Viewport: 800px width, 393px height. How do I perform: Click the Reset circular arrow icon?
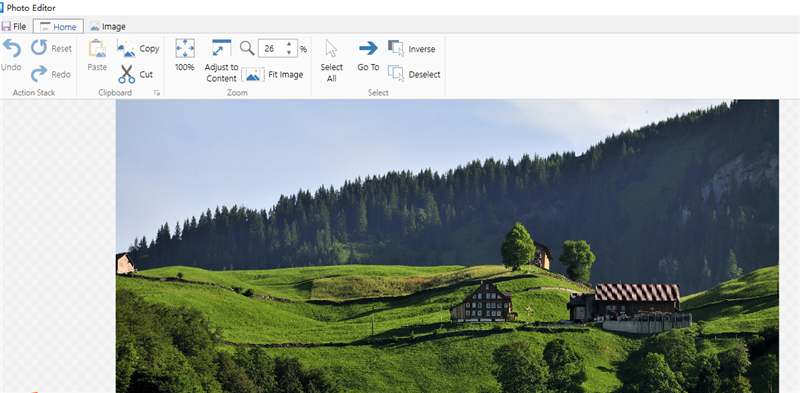(39, 47)
